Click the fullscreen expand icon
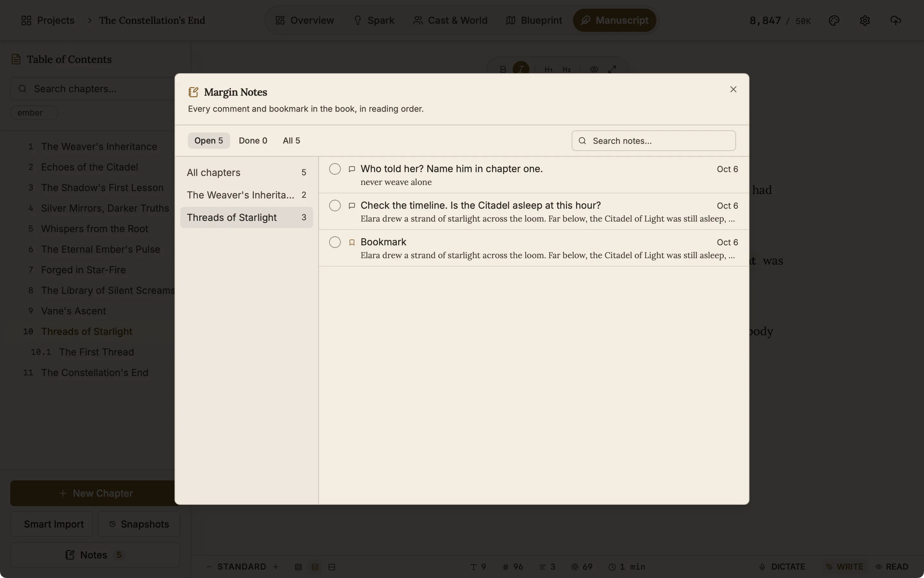The image size is (924, 578). coord(612,69)
